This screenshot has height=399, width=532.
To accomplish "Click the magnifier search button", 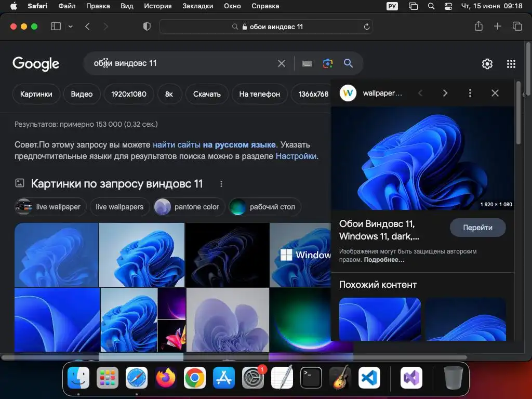I will click(348, 63).
